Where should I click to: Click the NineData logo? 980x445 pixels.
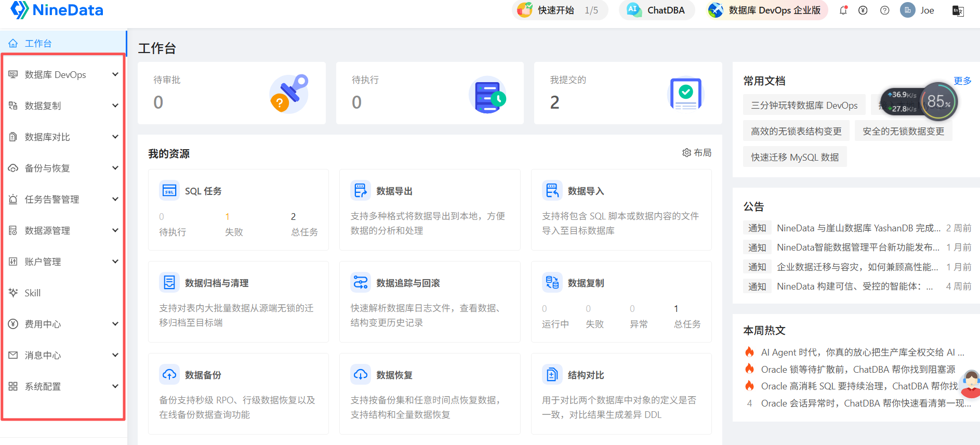[x=57, y=10]
